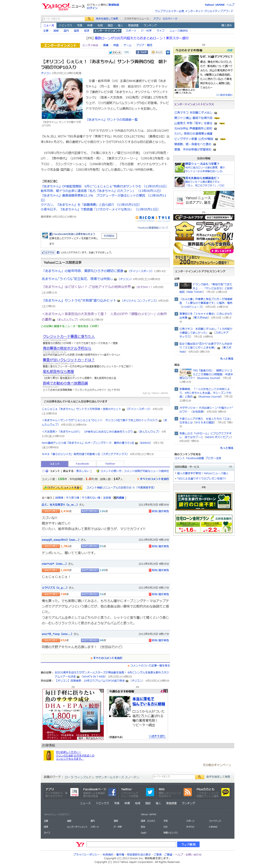Viewport: 275px width, 868px height.
Task: Click the Facebook シェア button
Action: (x=142, y=52)
